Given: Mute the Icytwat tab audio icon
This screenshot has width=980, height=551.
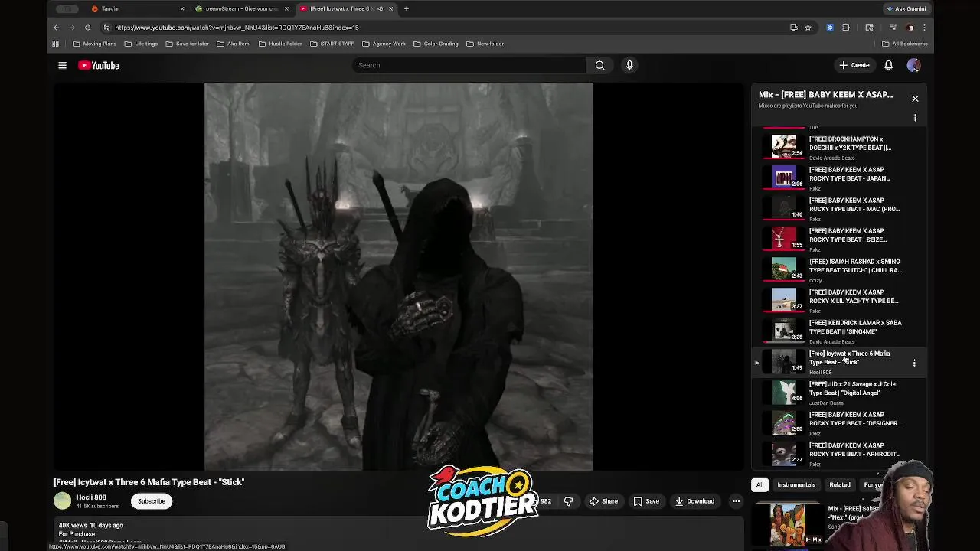Looking at the screenshot, I should click(380, 8).
